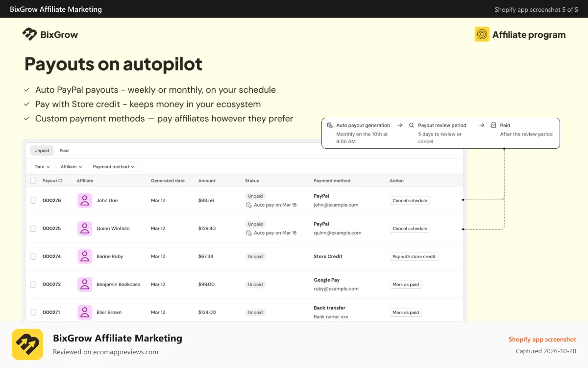The height and width of the screenshot is (368, 588).
Task: Click the Status column header
Action: (252, 181)
